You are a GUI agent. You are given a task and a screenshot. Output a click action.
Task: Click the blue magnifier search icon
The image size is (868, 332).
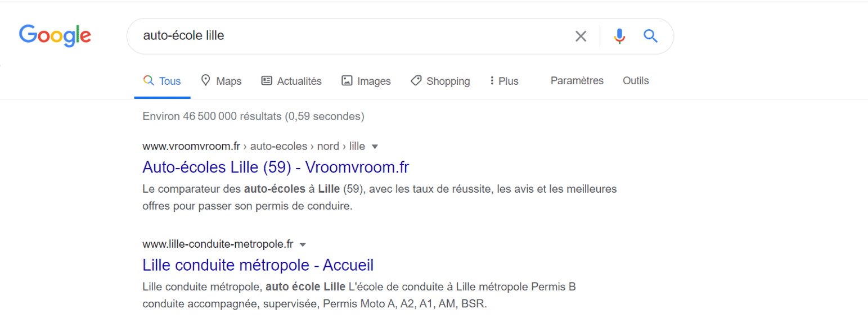650,37
